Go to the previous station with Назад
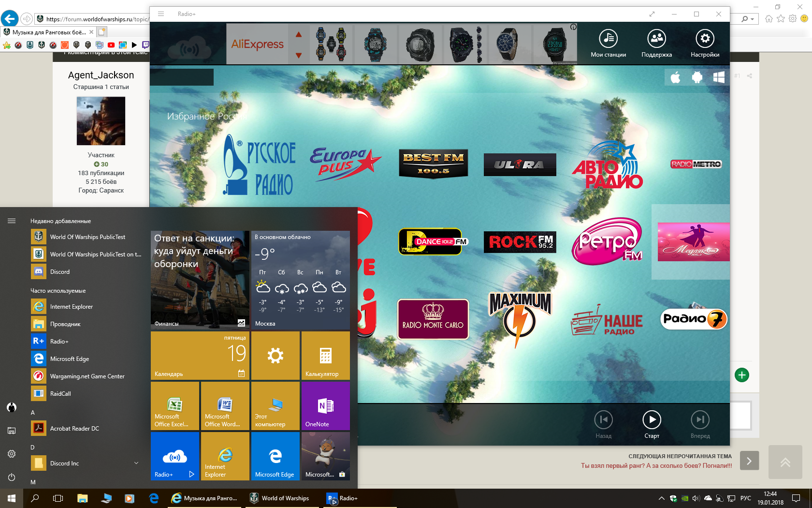The image size is (812, 508). pyautogui.click(x=603, y=424)
